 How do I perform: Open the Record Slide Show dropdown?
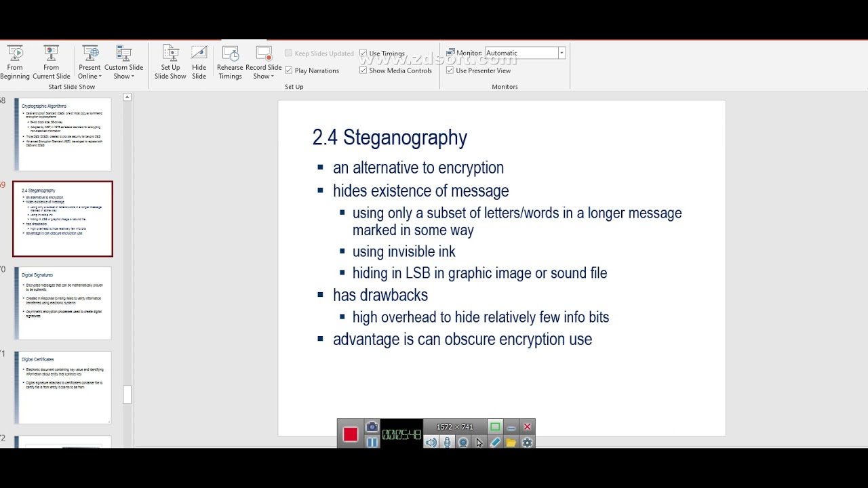264,62
